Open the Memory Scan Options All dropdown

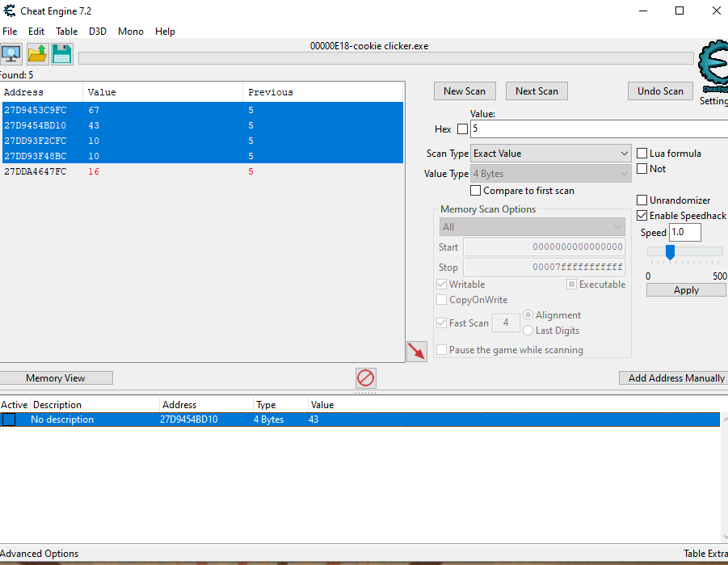click(x=532, y=227)
